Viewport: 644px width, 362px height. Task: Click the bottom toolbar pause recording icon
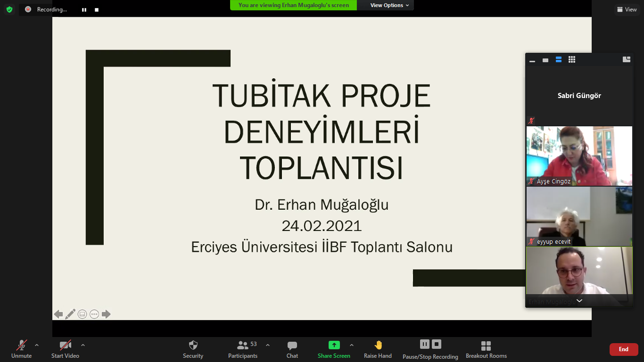point(425,344)
